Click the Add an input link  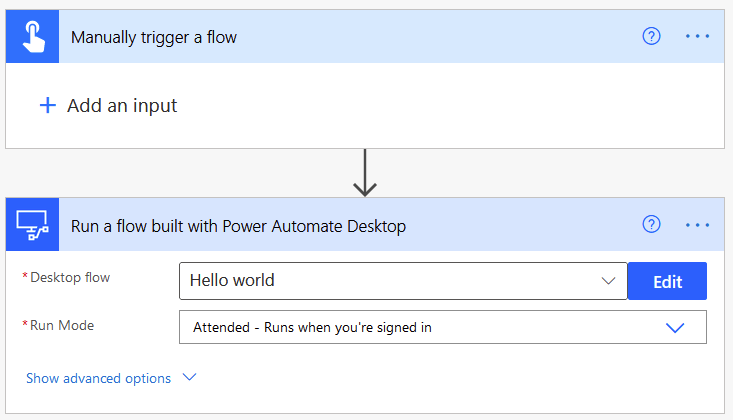pos(122,106)
